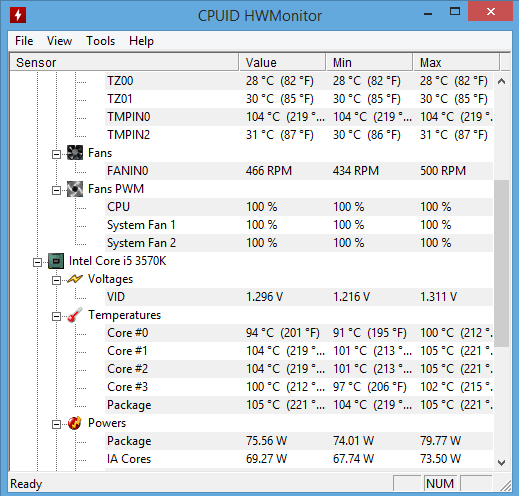This screenshot has width=519, height=496.
Task: Collapse the Voltages node
Action: [56, 280]
